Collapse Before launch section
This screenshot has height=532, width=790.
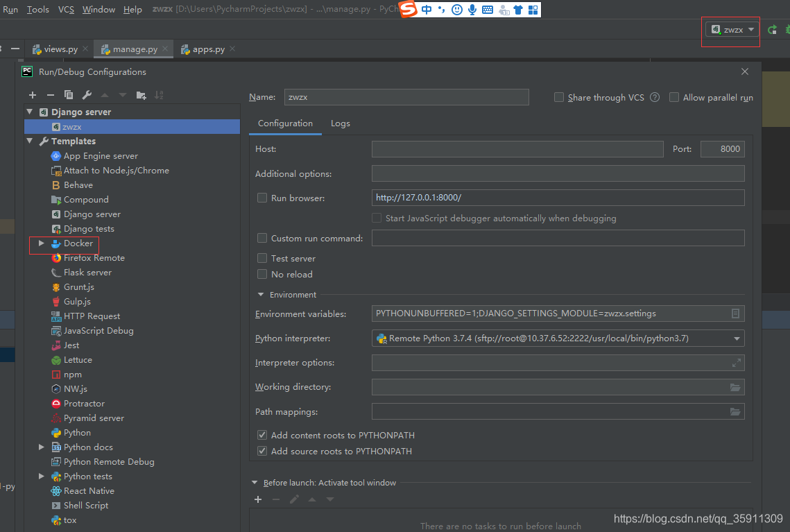coord(255,483)
